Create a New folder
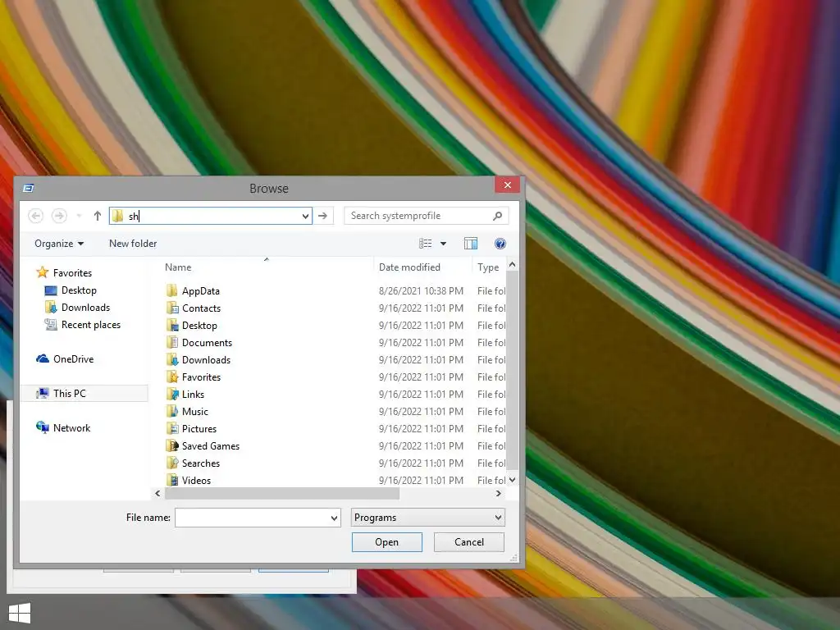The width and height of the screenshot is (840, 630). pos(133,244)
